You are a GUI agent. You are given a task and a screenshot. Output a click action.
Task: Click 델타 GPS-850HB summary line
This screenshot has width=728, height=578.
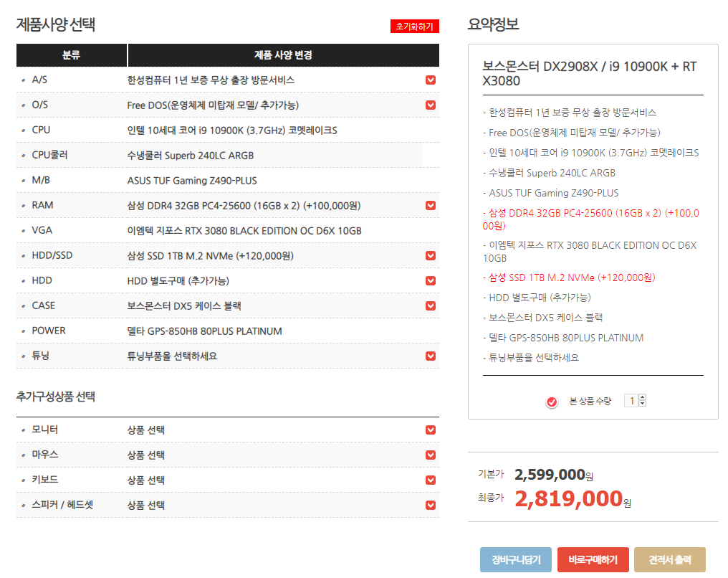pyautogui.click(x=563, y=338)
